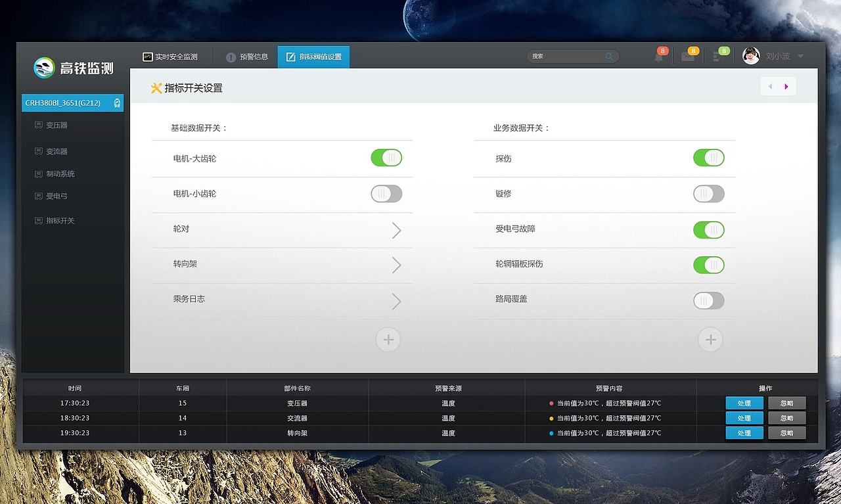The height and width of the screenshot is (504, 841).
Task: Turn on the 电机-小齿轮 switch
Action: 386,194
